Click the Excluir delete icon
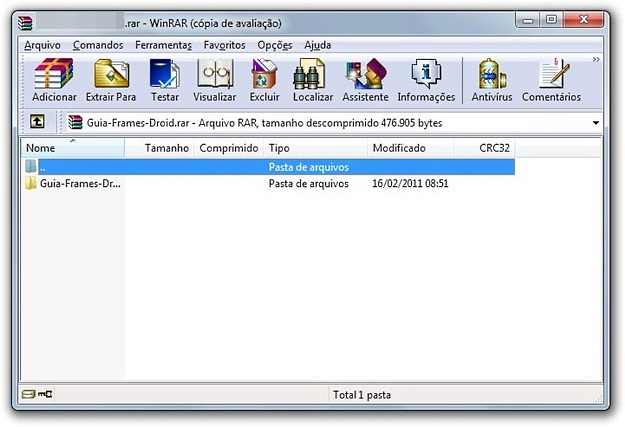The height and width of the screenshot is (427, 625). point(264,80)
